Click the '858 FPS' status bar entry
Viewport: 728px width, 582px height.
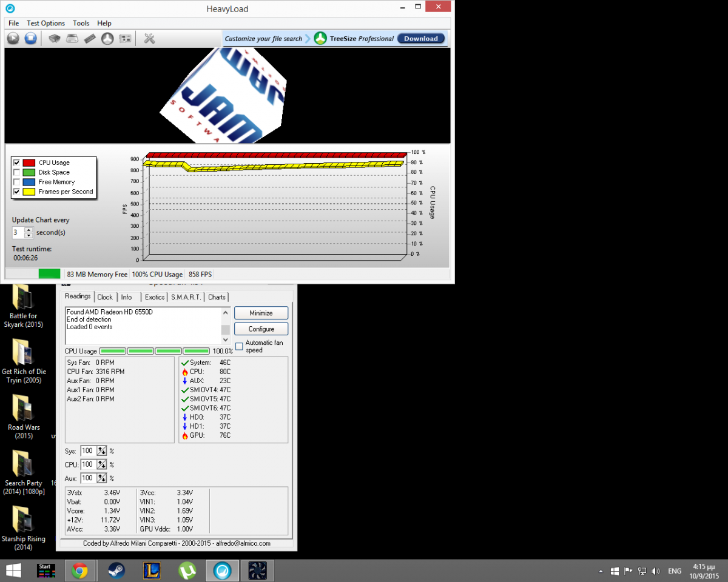coord(199,275)
